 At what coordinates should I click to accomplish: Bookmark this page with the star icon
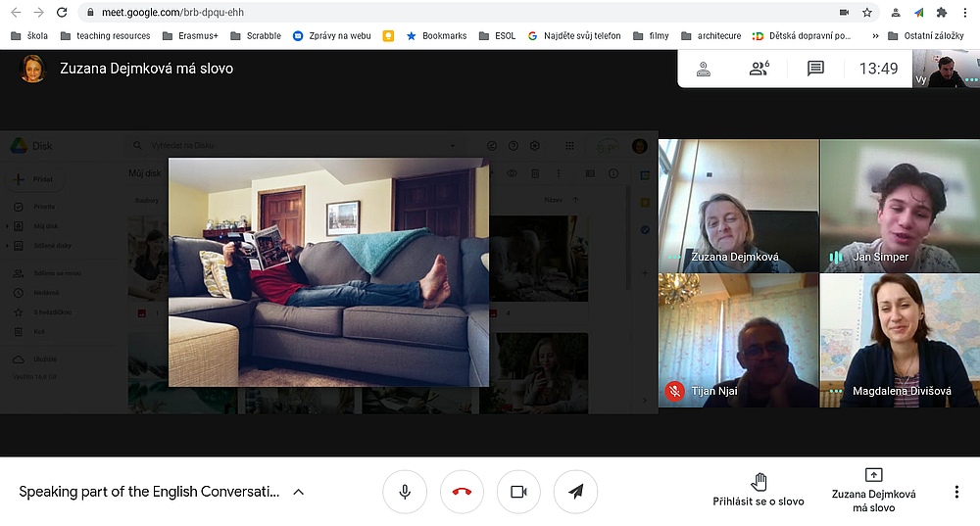pos(867,12)
